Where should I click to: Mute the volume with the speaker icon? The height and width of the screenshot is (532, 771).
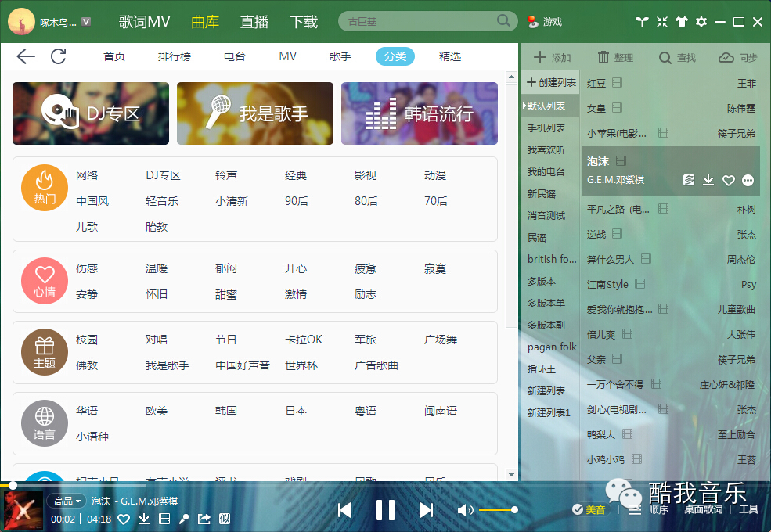pos(465,510)
